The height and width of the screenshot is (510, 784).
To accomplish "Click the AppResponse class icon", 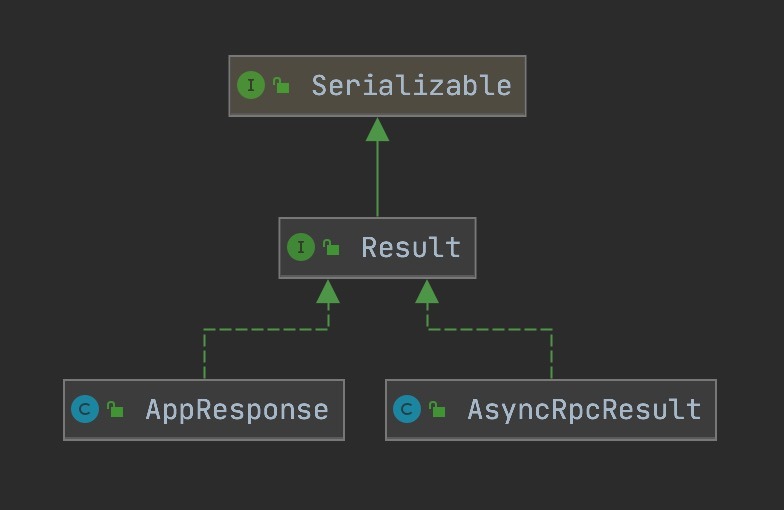I will pos(85,409).
